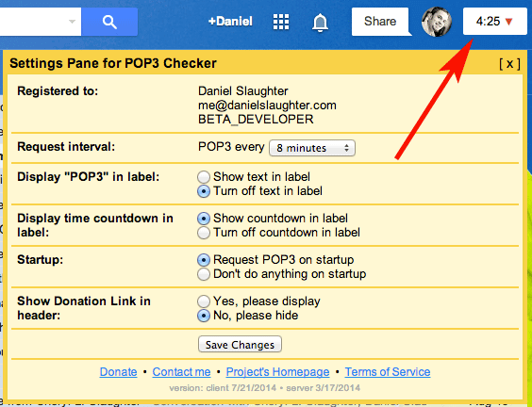This screenshot has height=407, width=532.
Task: Open the profile avatar photo
Action: pyautogui.click(x=437, y=22)
